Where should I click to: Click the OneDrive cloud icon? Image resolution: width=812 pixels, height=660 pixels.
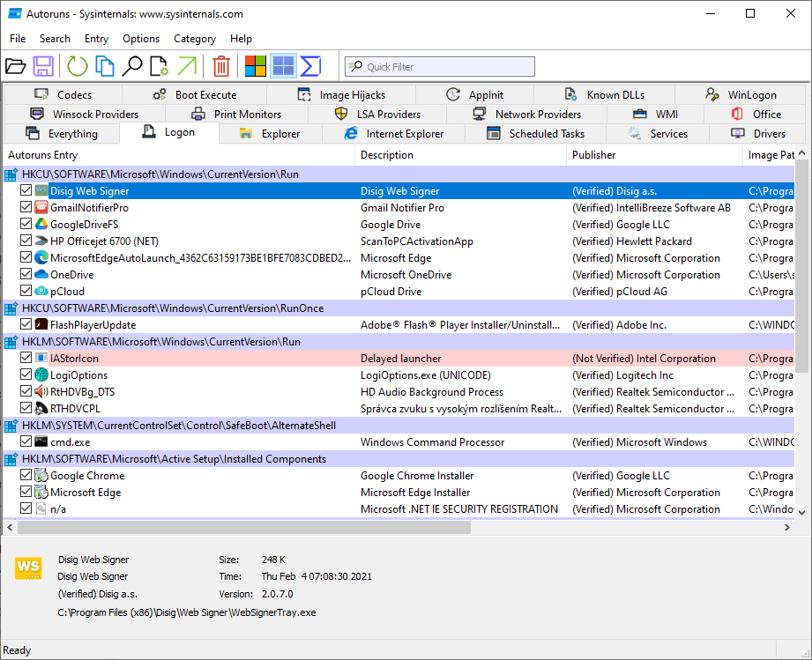(x=41, y=274)
